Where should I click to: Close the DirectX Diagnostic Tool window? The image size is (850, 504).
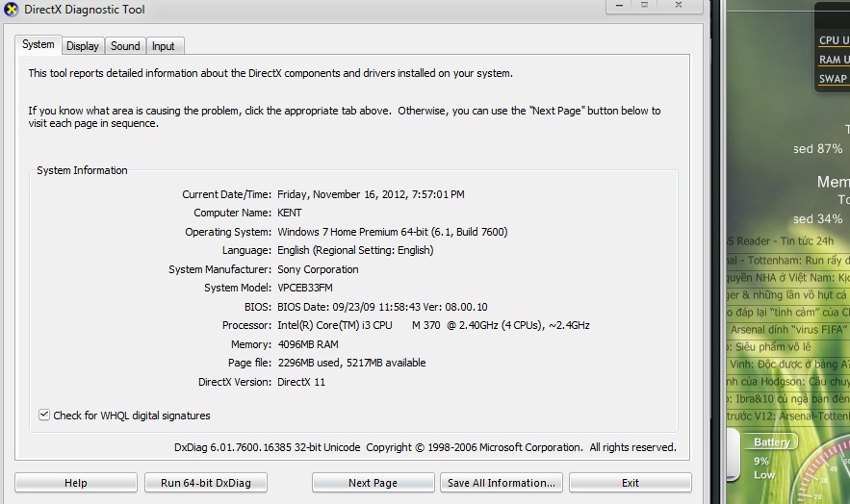pos(680,7)
